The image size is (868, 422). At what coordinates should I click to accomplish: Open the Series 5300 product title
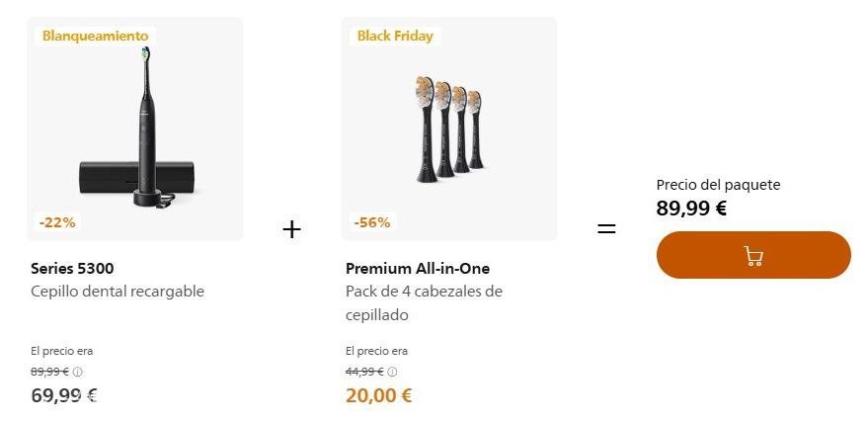[x=72, y=268]
